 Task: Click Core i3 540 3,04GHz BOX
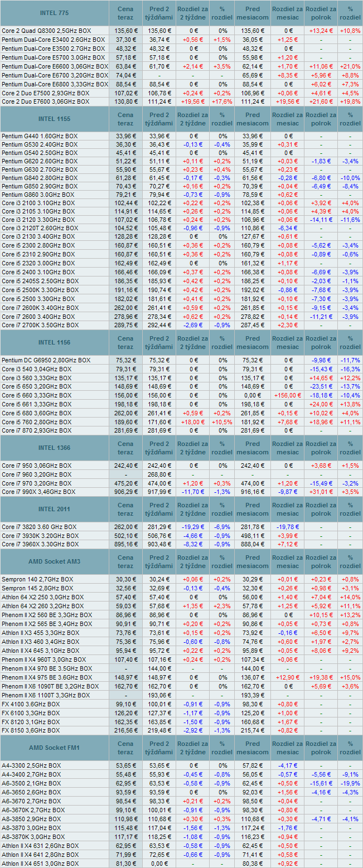point(37,369)
